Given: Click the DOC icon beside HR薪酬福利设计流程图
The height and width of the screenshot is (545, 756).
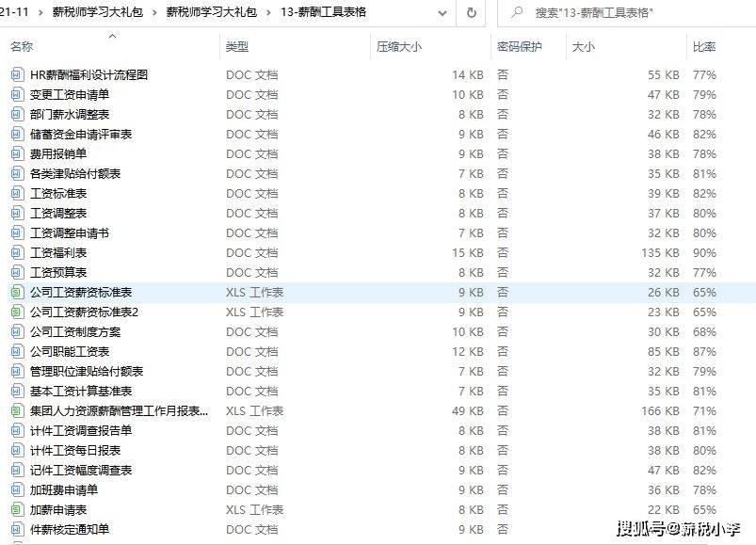Looking at the screenshot, I should coord(16,73).
